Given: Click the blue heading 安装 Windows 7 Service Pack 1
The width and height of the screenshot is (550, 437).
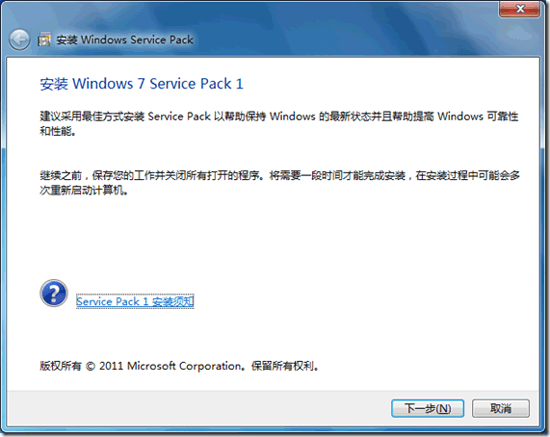Looking at the screenshot, I should [x=141, y=84].
